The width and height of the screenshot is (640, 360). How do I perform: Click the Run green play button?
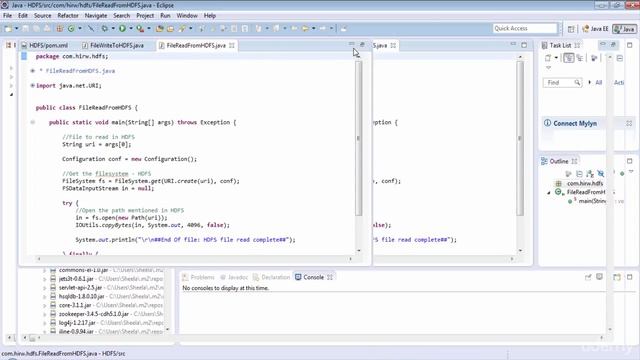pyautogui.click(x=122, y=29)
